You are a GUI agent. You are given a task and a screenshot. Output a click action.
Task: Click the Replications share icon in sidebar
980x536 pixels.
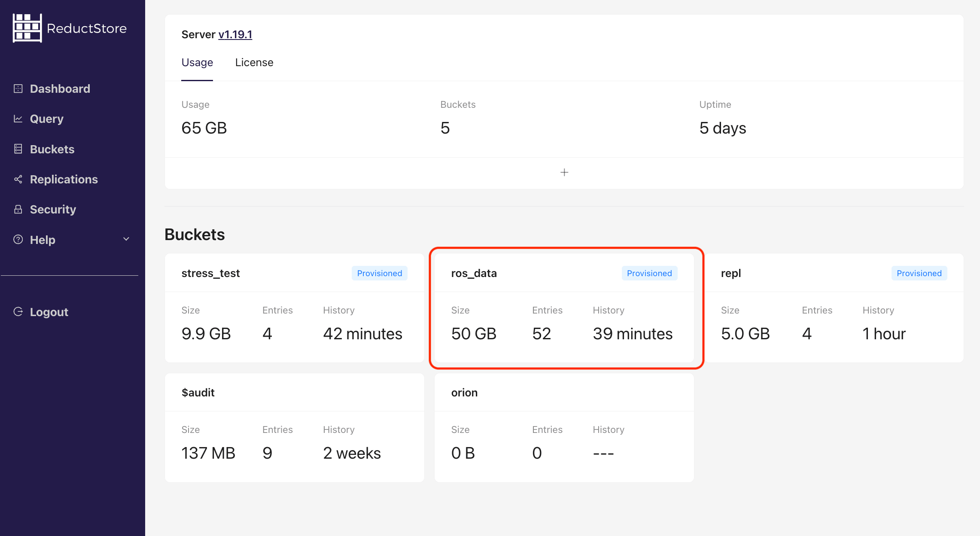18,179
